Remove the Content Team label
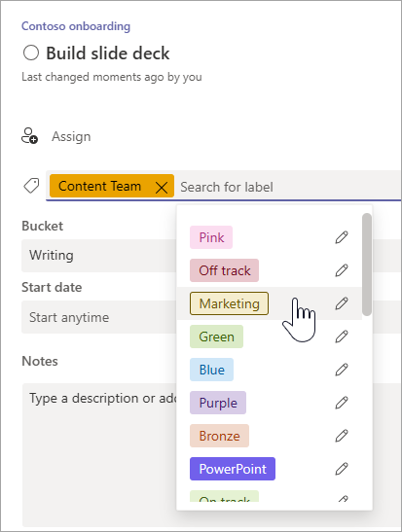The image size is (402, 532). tap(162, 187)
